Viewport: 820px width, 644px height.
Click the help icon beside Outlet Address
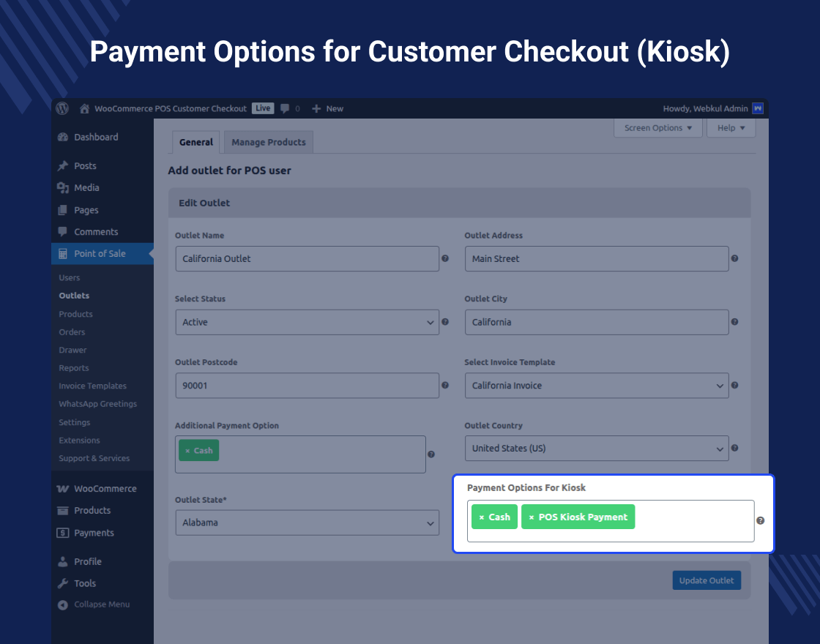pos(734,258)
